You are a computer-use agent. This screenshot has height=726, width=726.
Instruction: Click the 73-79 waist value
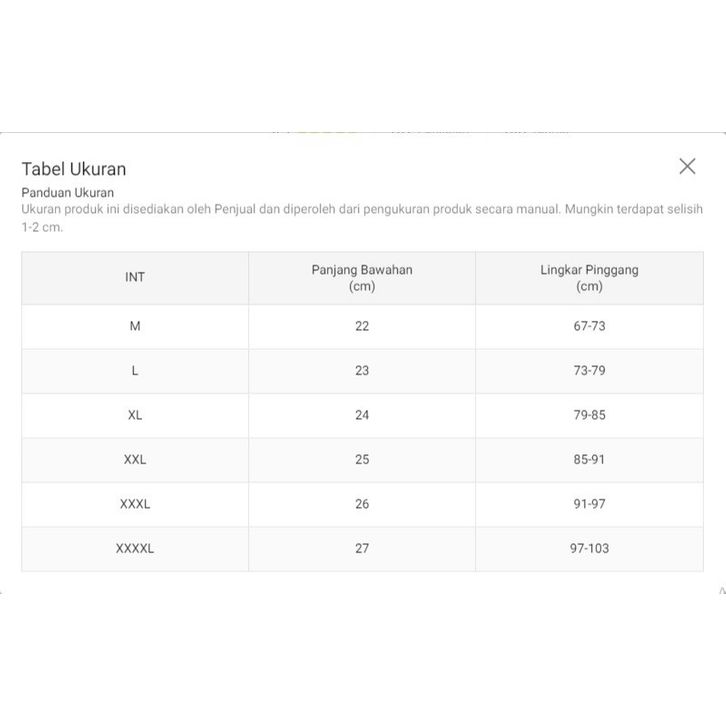tap(589, 370)
